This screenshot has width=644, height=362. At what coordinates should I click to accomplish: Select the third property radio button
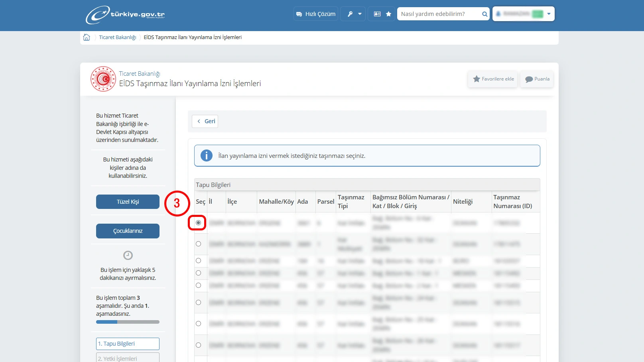[198, 260]
